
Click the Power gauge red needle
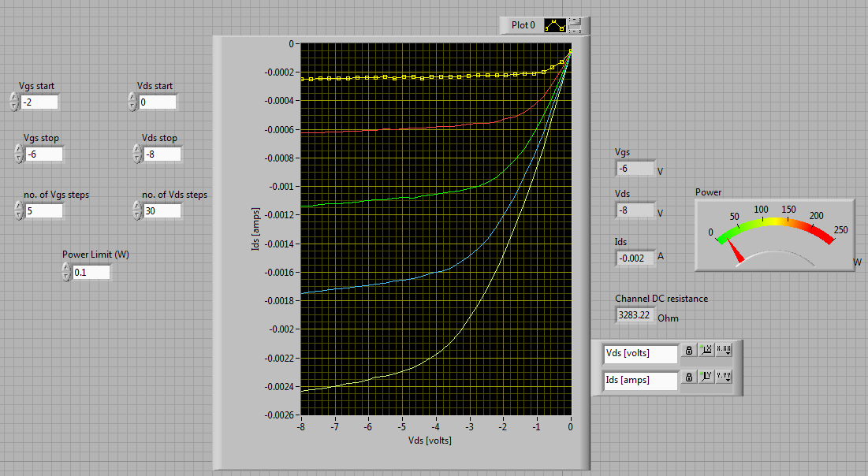click(x=736, y=251)
